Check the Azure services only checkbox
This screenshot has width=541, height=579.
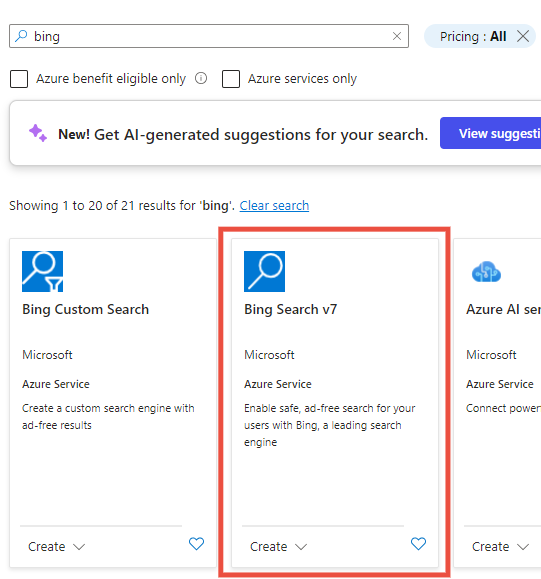231,79
